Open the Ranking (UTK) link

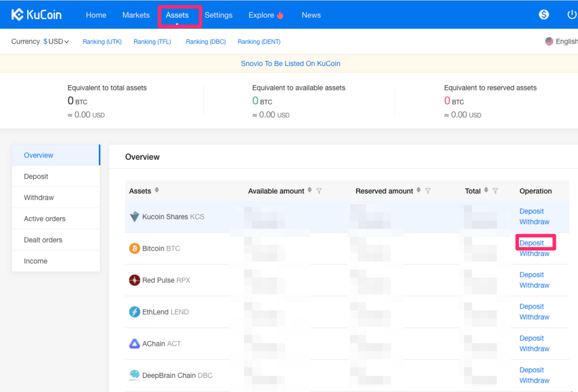click(102, 42)
